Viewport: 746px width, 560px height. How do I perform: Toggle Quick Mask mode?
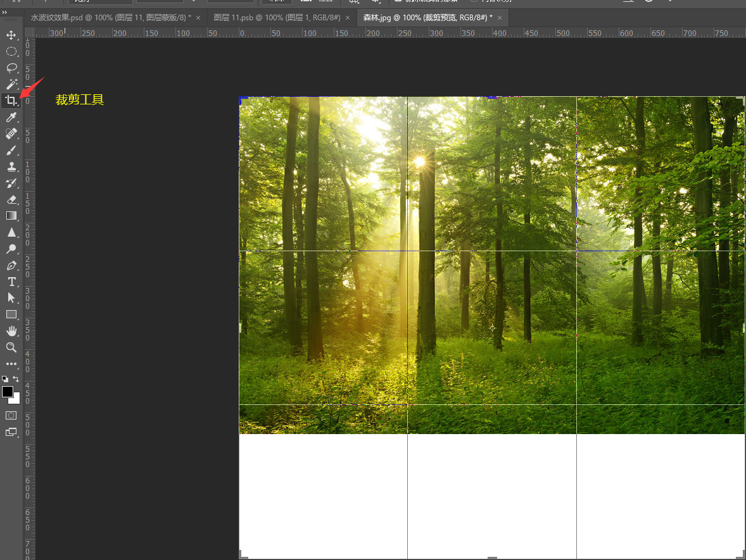[x=11, y=415]
